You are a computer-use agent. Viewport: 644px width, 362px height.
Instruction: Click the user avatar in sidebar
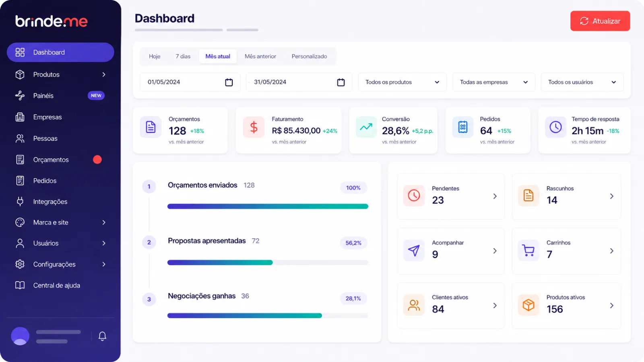coord(20,336)
